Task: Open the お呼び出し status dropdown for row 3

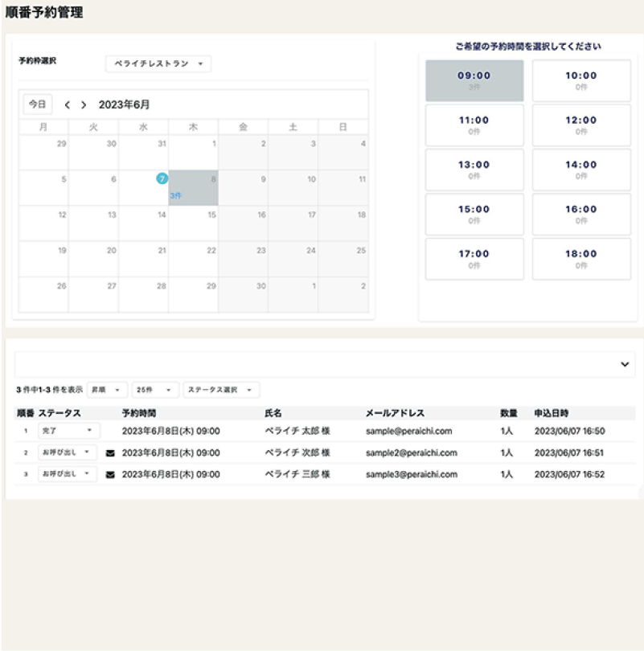Action: click(x=68, y=474)
